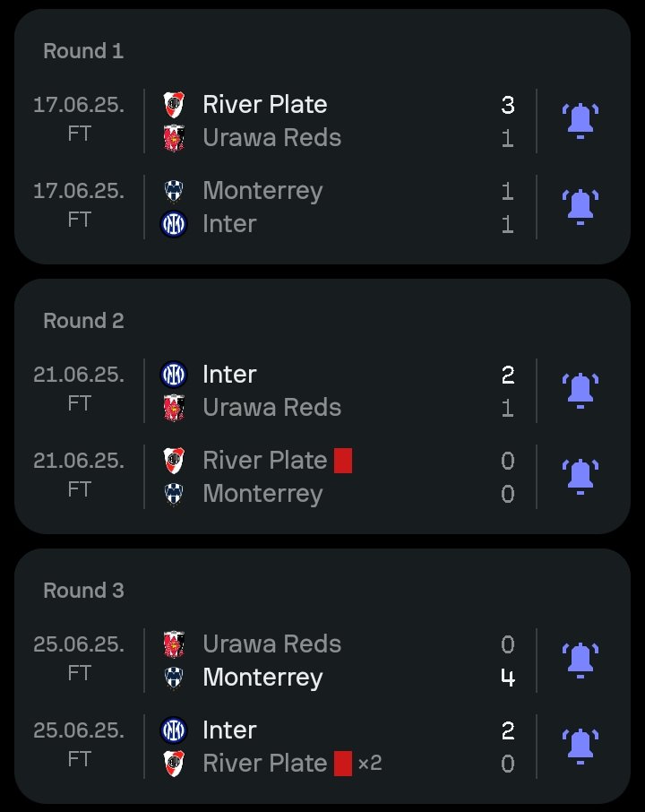This screenshot has width=645, height=812.
Task: Tap bell icon for Urawa Reds vs Monterrey
Action: pos(580,661)
